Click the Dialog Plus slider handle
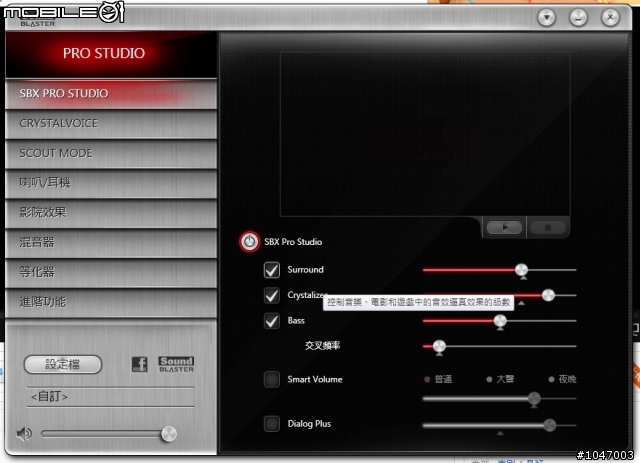Screen dimensions: 640x463 point(550,425)
